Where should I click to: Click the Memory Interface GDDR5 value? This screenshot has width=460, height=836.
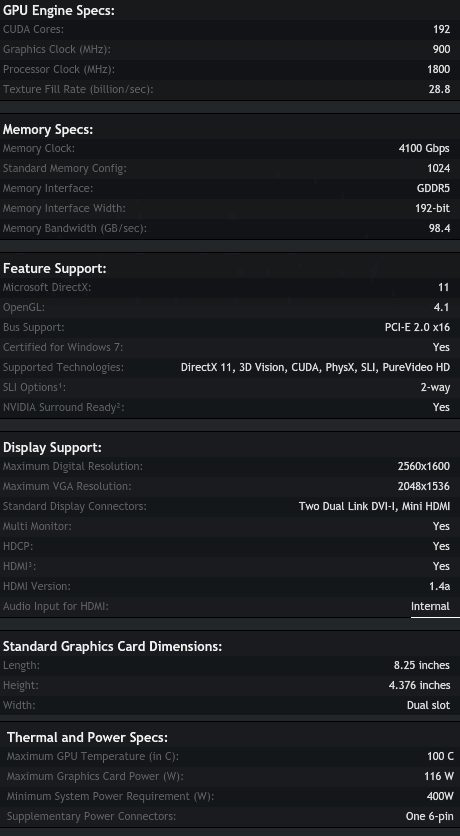coord(433,188)
